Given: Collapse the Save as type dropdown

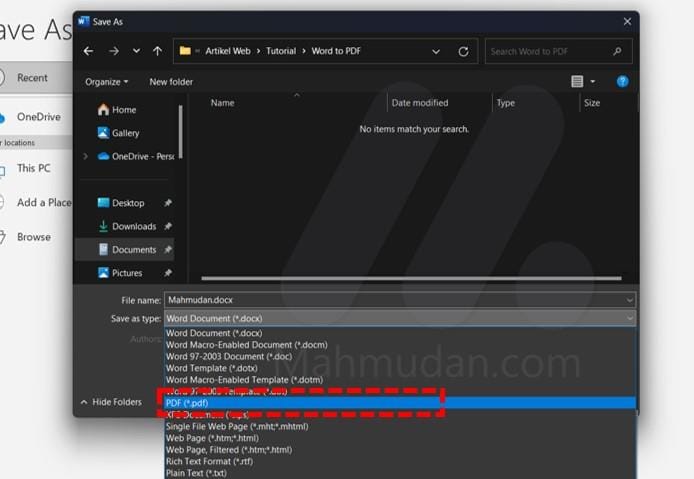Looking at the screenshot, I should coord(629,318).
